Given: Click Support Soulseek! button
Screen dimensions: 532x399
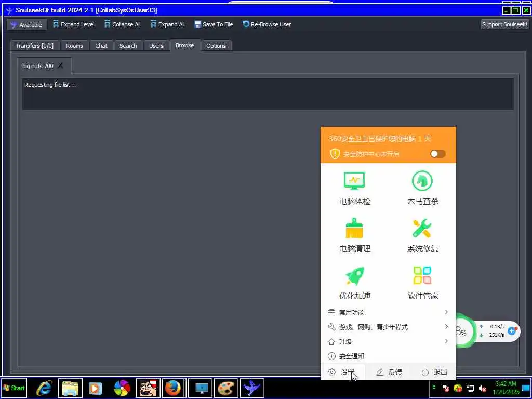Looking at the screenshot, I should click(505, 24).
